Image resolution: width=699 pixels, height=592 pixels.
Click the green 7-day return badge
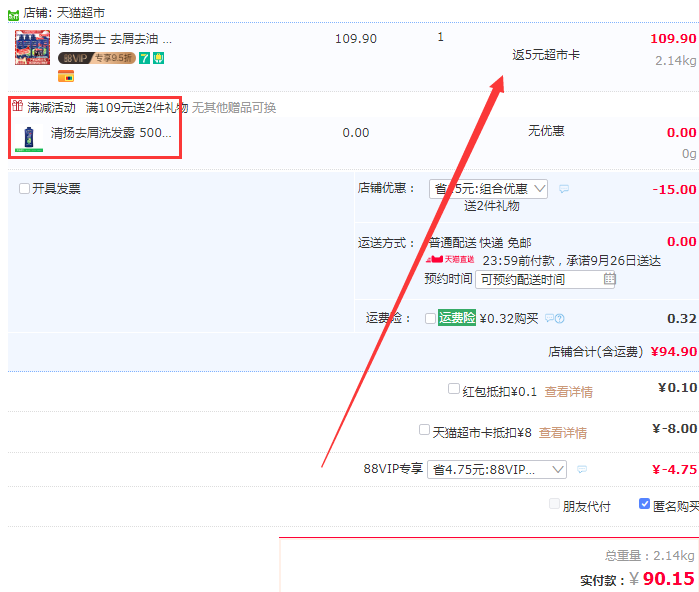[144, 58]
